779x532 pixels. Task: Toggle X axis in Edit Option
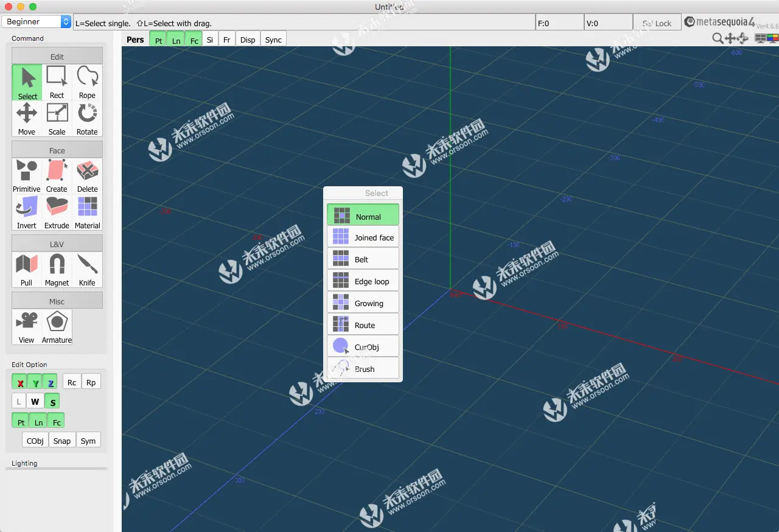point(20,382)
